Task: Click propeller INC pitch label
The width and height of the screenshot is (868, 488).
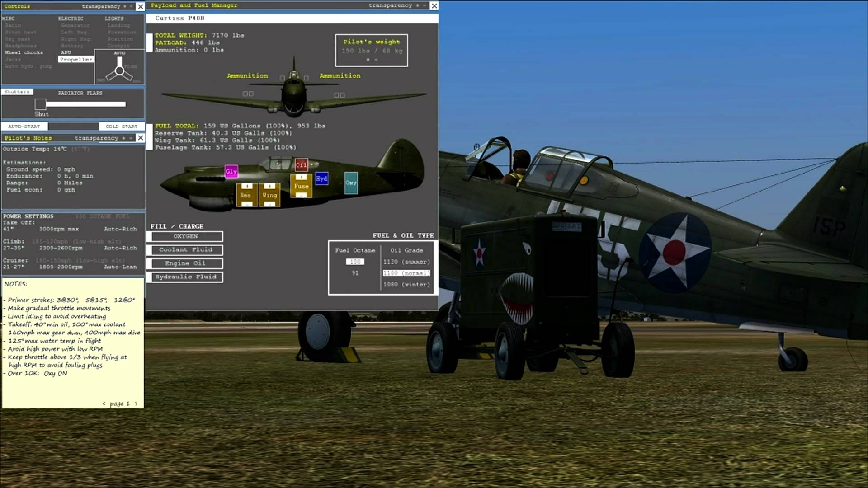Action: coord(101,80)
